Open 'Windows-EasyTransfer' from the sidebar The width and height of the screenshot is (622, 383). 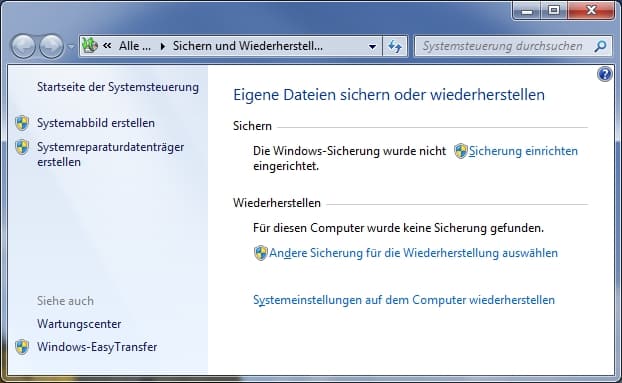click(x=97, y=347)
